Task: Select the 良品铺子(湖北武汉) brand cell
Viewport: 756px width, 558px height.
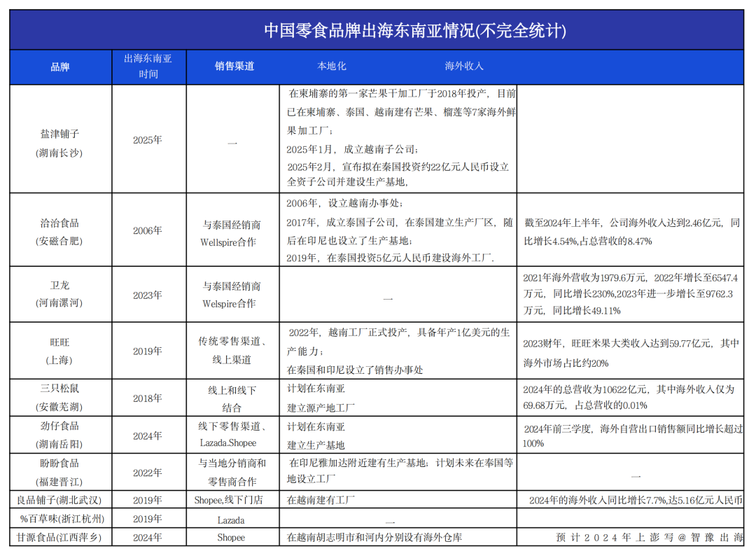Action: pos(60,500)
